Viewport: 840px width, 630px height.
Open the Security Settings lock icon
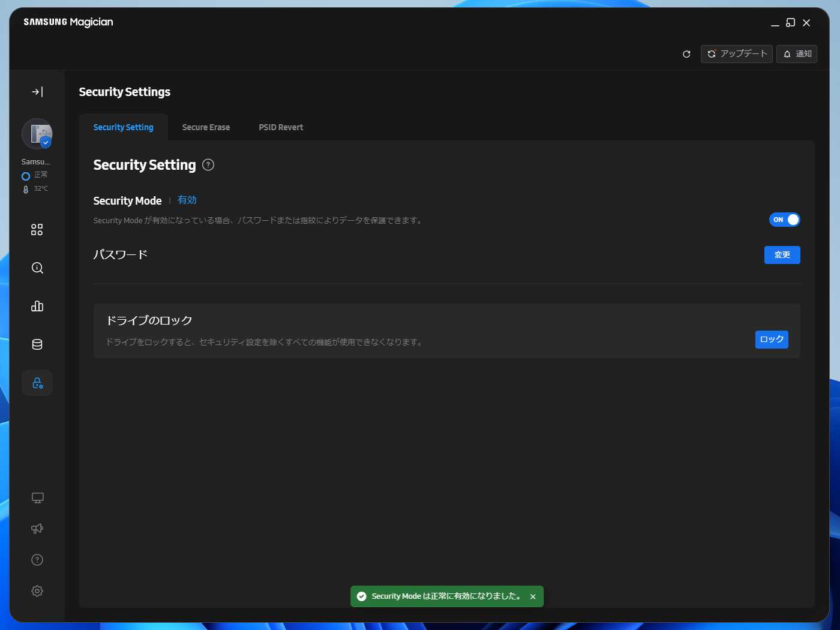pos(37,383)
